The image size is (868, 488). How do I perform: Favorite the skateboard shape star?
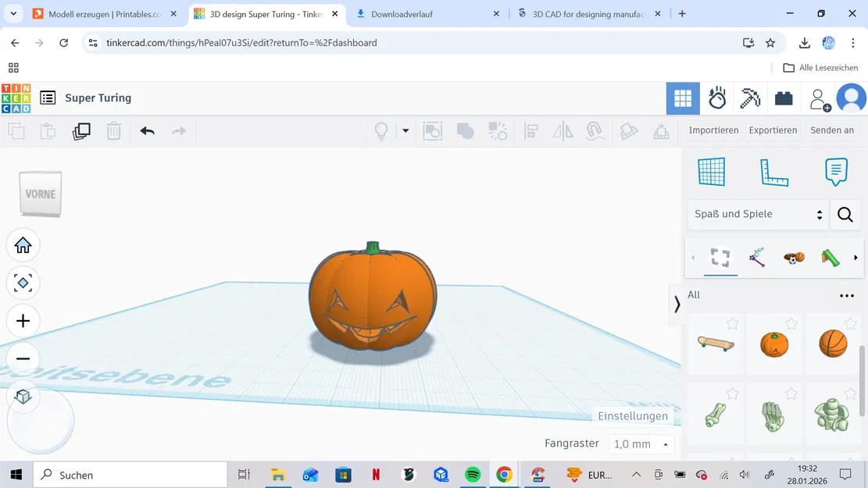pos(732,323)
